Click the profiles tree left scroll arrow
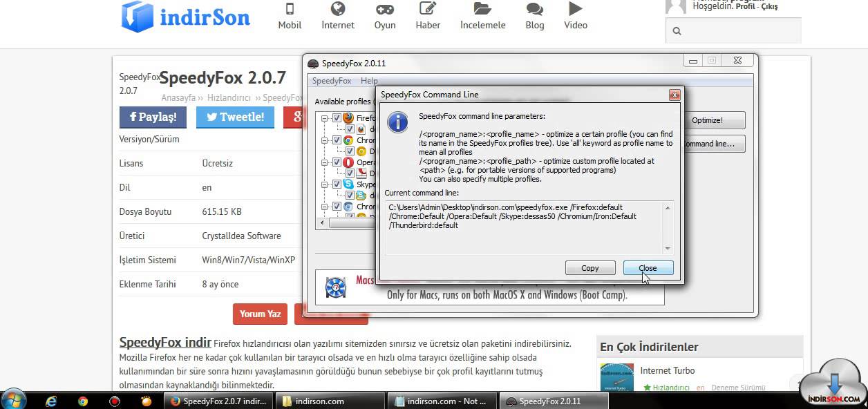The width and height of the screenshot is (868, 409). click(x=323, y=223)
